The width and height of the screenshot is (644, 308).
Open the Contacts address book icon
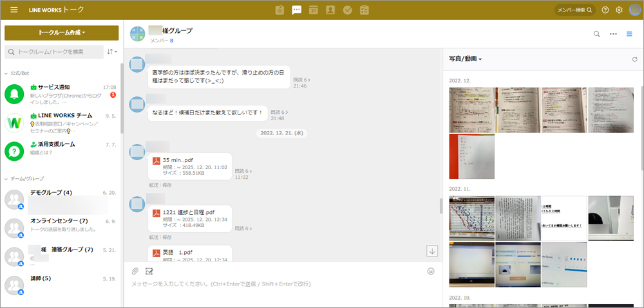330,10
